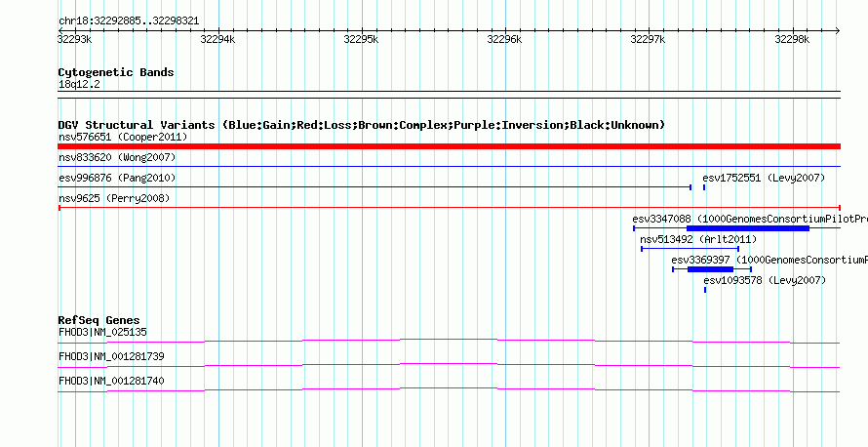Image resolution: width=868 pixels, height=447 pixels.
Task: Open variant nsv513492 (Arlt2011) label
Action: (x=698, y=239)
